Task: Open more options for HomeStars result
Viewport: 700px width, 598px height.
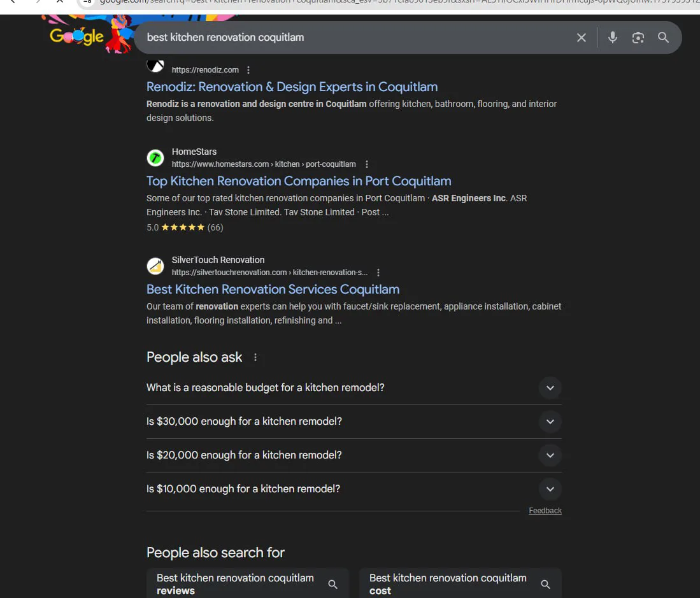Action: click(367, 164)
